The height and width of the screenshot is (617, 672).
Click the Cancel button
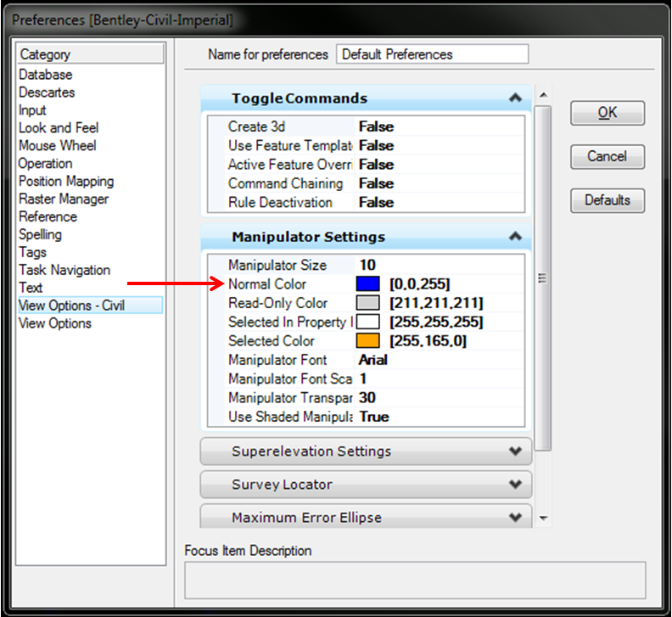coord(608,156)
